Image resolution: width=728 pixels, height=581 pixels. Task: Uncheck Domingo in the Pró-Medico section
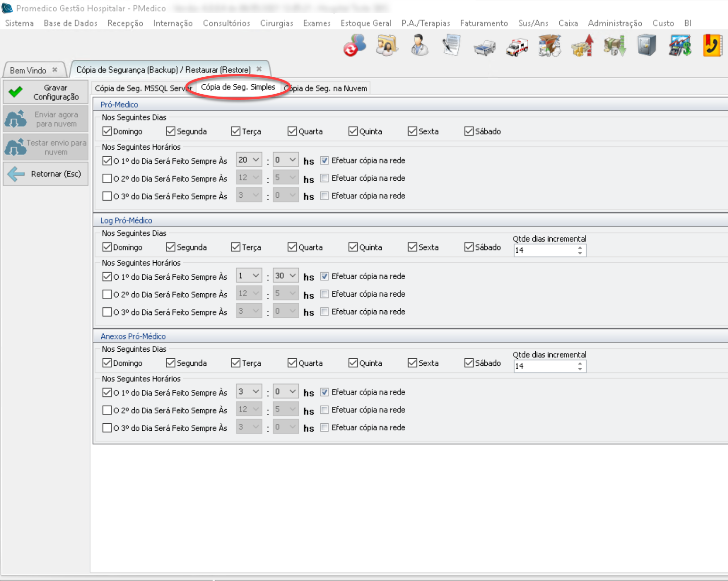[x=107, y=131]
